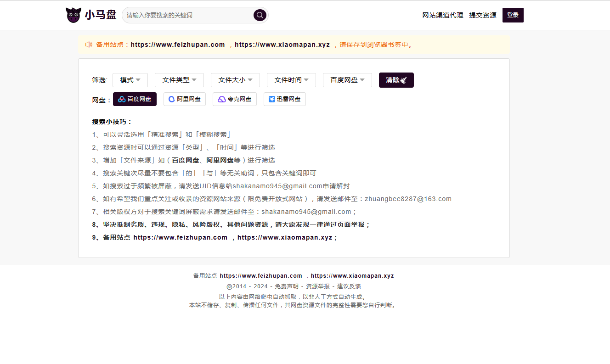The width and height of the screenshot is (610, 364).
Task: Click the @2014 - 2024 copyright text
Action: tap(247, 286)
